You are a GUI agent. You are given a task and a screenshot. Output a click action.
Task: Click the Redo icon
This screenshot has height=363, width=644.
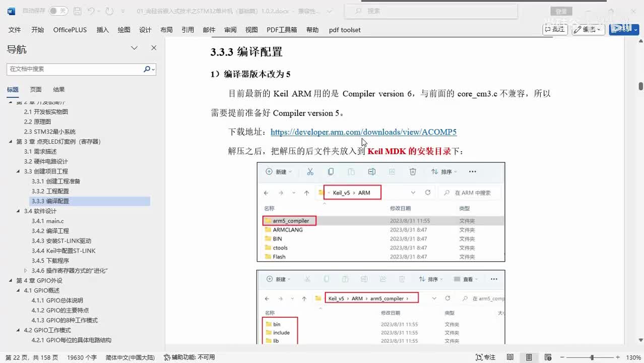pyautogui.click(x=109, y=11)
